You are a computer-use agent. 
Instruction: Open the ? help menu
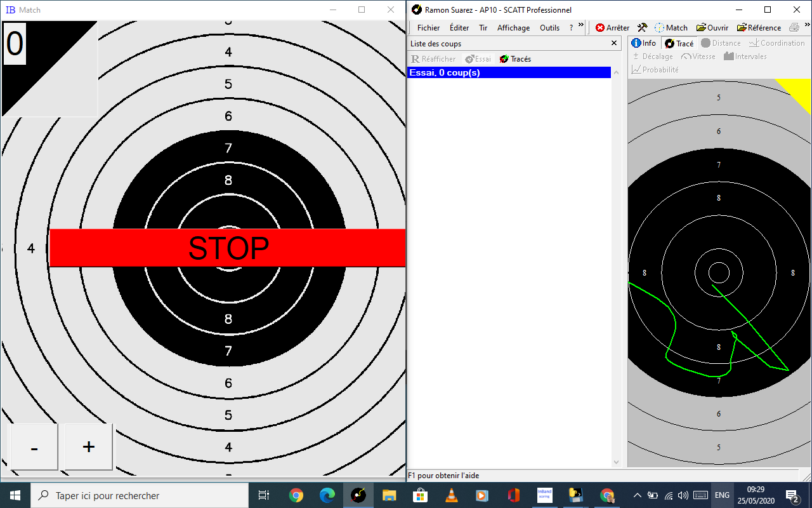[x=571, y=27]
